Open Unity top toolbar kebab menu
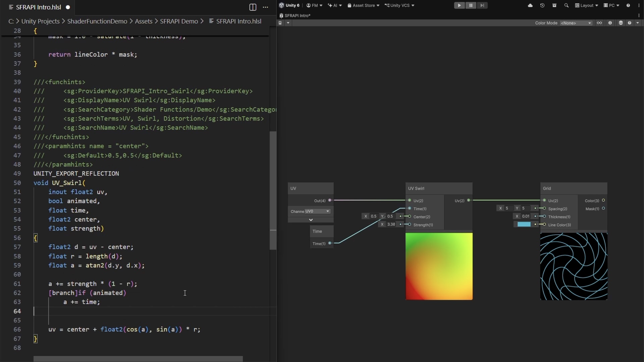The width and height of the screenshot is (644, 362). (639, 5)
